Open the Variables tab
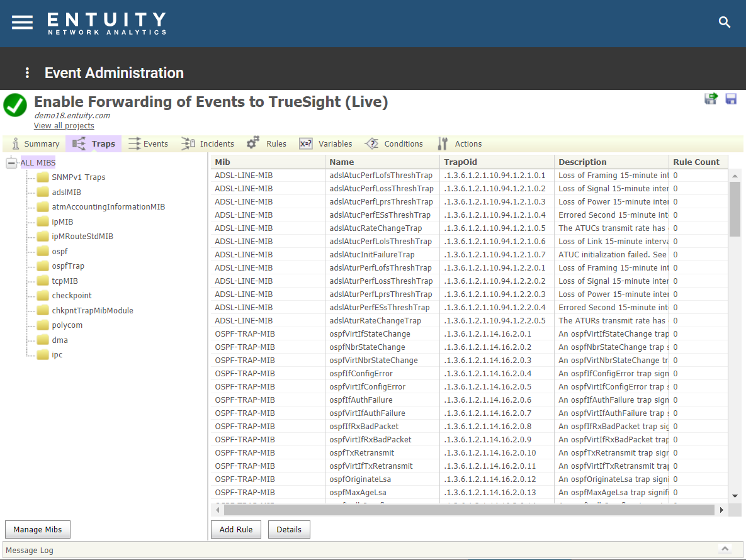The width and height of the screenshot is (746, 560). 326,143
